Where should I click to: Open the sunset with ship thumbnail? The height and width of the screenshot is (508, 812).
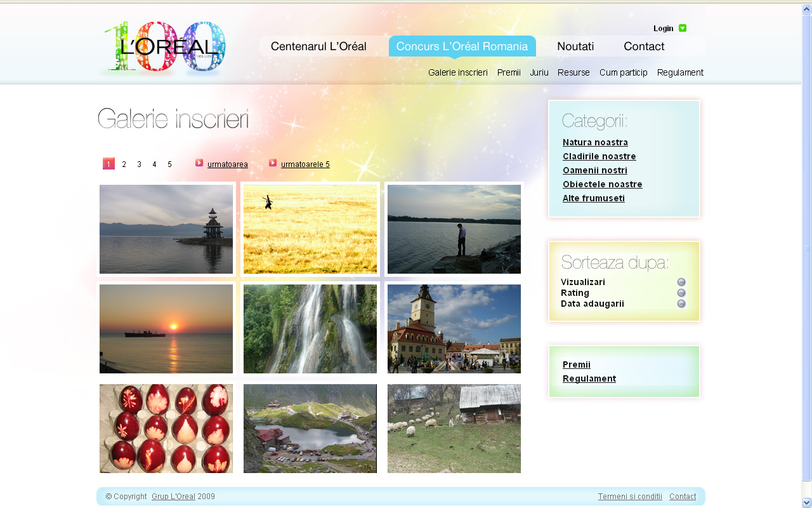[x=166, y=329]
